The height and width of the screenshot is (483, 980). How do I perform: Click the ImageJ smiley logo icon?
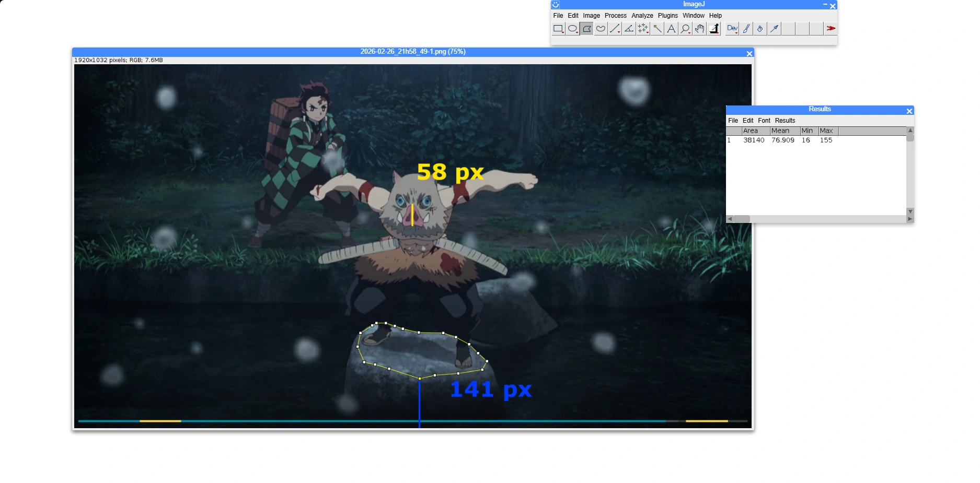click(x=556, y=5)
